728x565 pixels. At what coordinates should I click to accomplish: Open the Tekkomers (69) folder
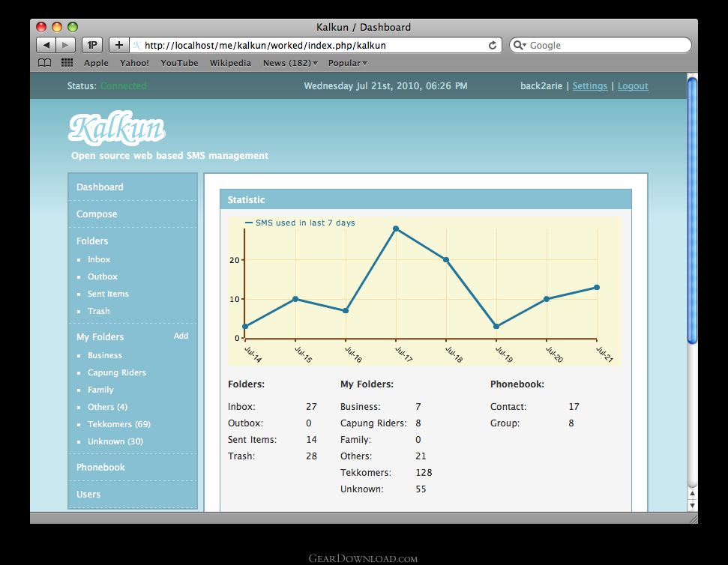tap(119, 424)
